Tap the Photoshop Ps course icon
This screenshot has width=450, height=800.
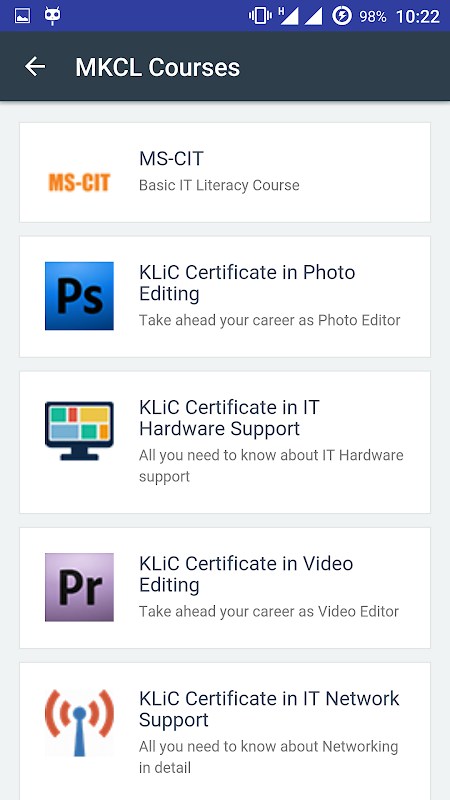[x=79, y=296]
